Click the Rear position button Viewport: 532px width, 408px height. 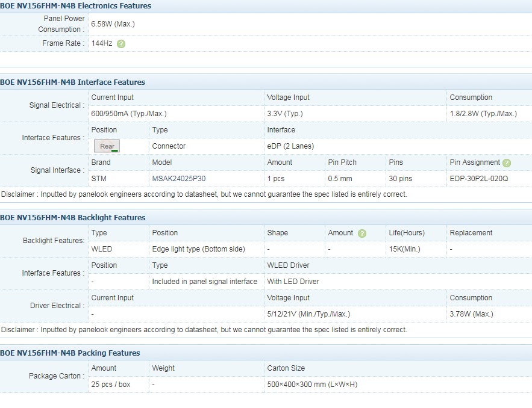coord(107,146)
